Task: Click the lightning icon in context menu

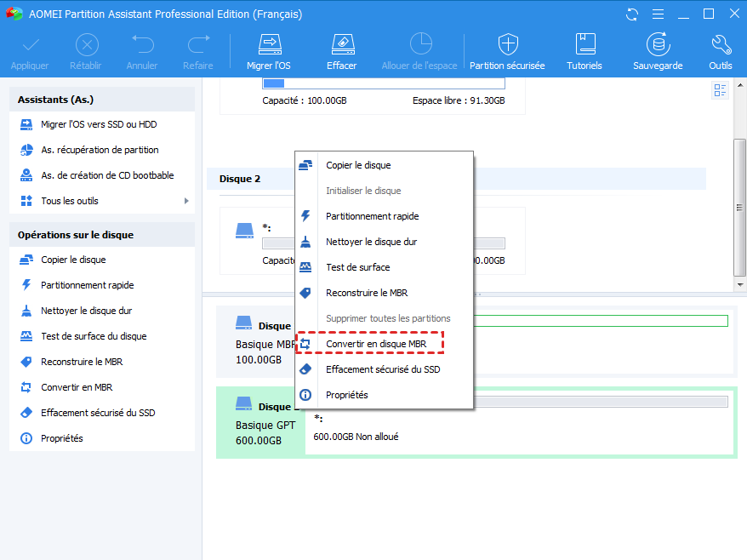Action: pos(305,216)
